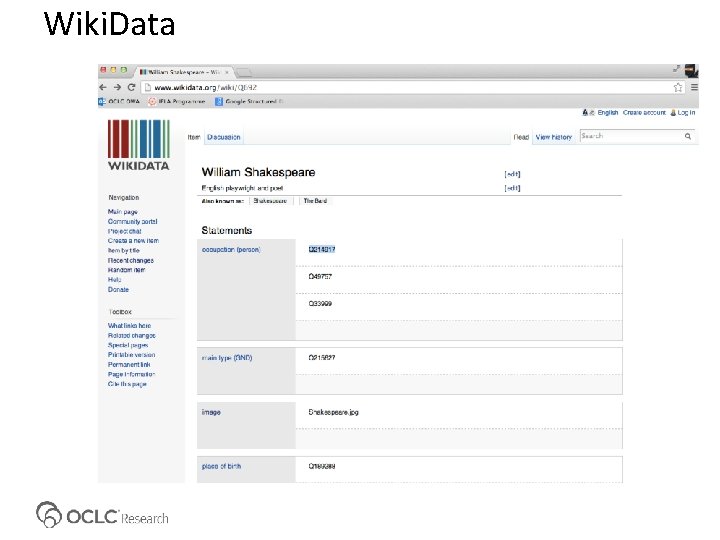Open What links here
This screenshot has height=540, width=720.
pyautogui.click(x=129, y=326)
